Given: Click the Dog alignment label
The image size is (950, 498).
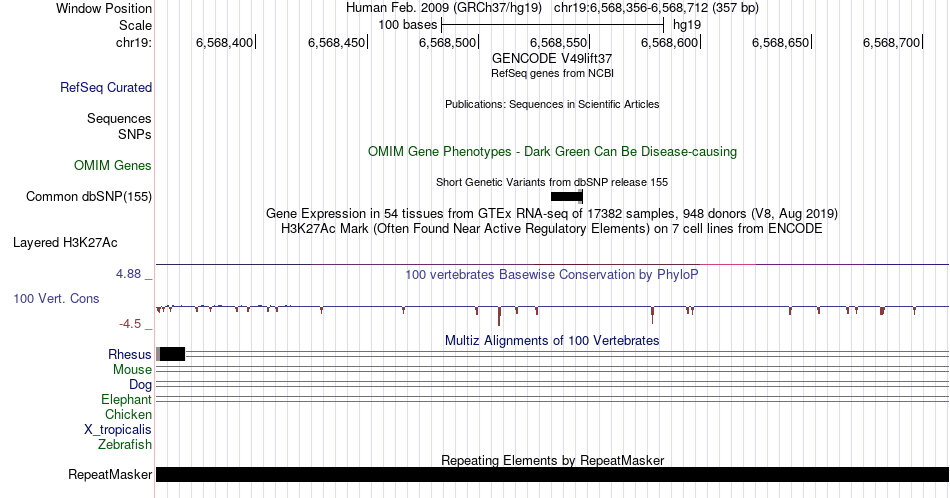Looking at the screenshot, I should point(141,384).
